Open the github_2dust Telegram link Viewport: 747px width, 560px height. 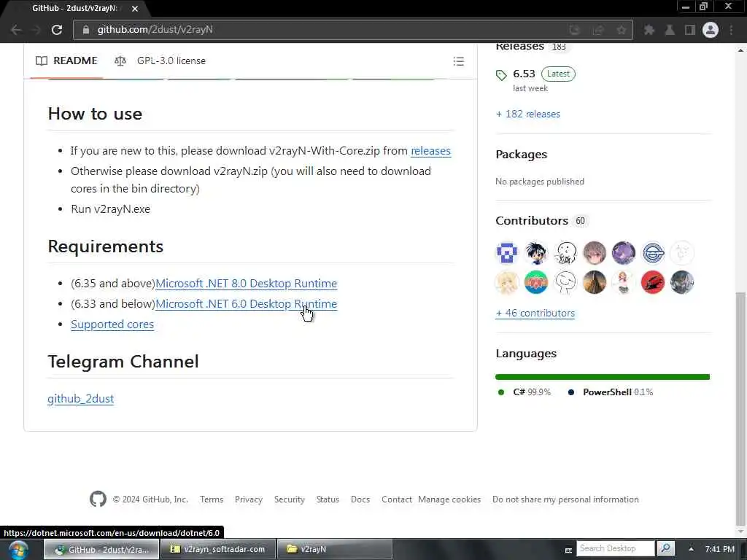coord(80,399)
